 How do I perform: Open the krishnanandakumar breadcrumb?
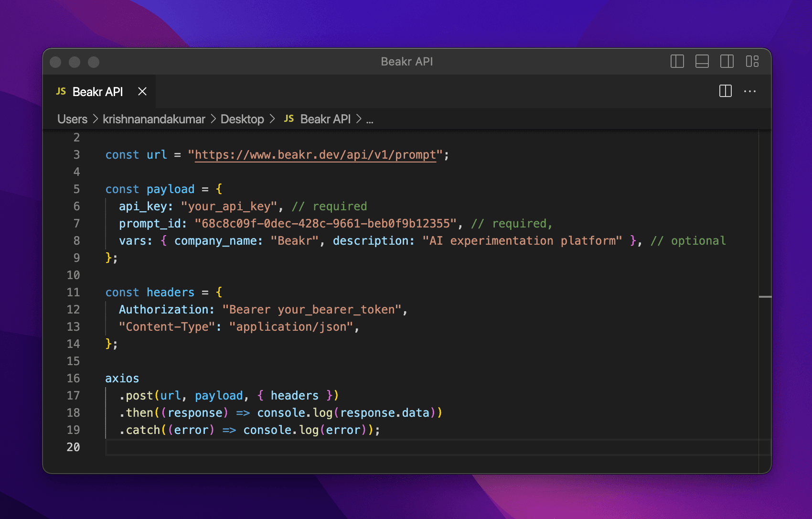pyautogui.click(x=154, y=119)
